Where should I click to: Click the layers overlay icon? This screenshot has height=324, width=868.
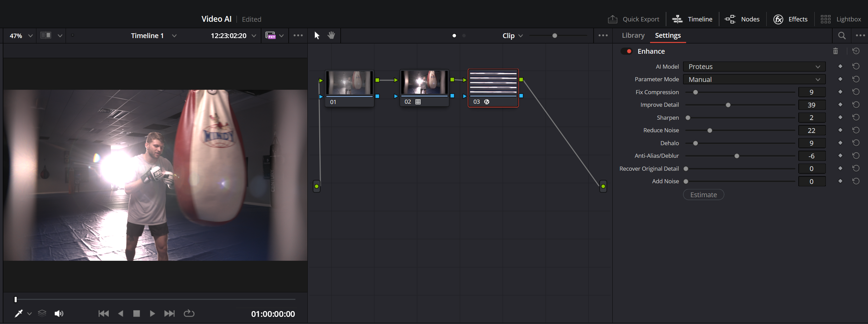pos(42,313)
